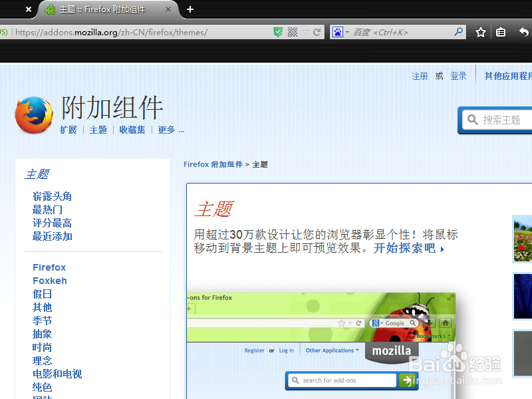Click the undo arrow toolbar icon

pyautogui.click(x=524, y=32)
